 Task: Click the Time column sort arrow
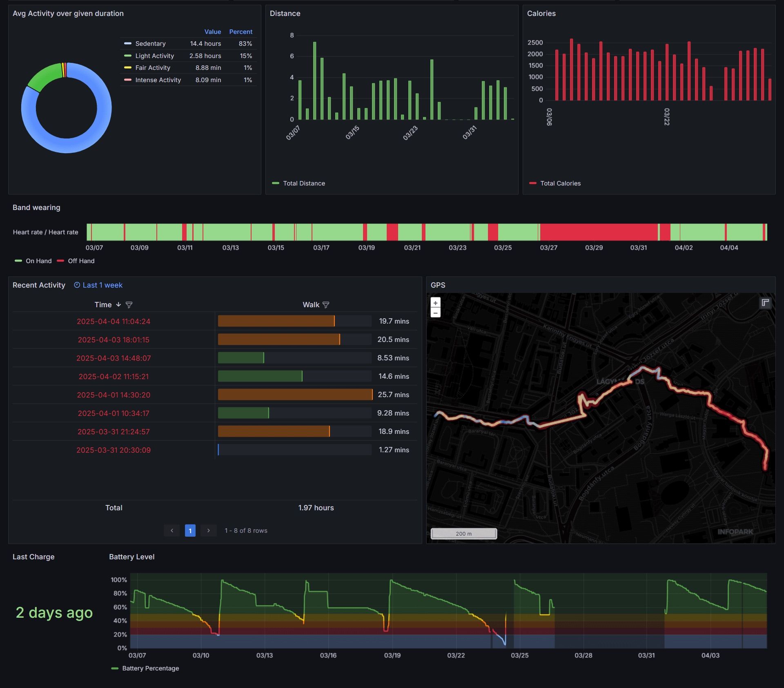(118, 304)
